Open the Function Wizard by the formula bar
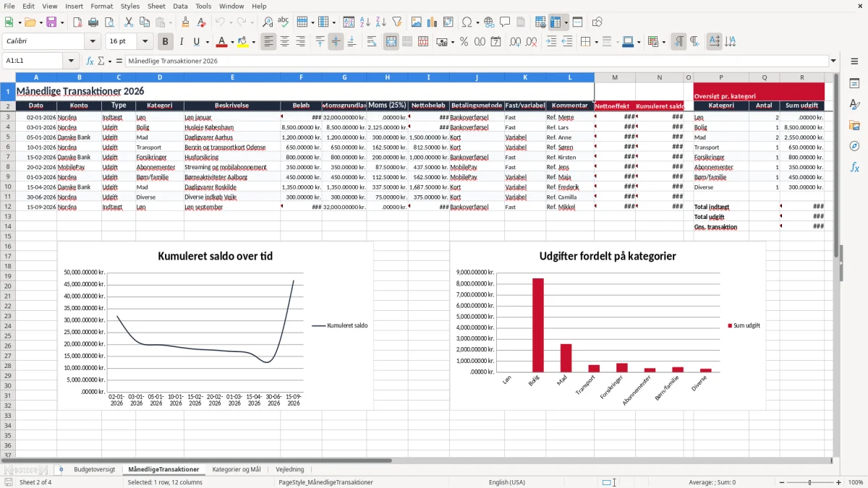868x488 pixels. pos(90,61)
